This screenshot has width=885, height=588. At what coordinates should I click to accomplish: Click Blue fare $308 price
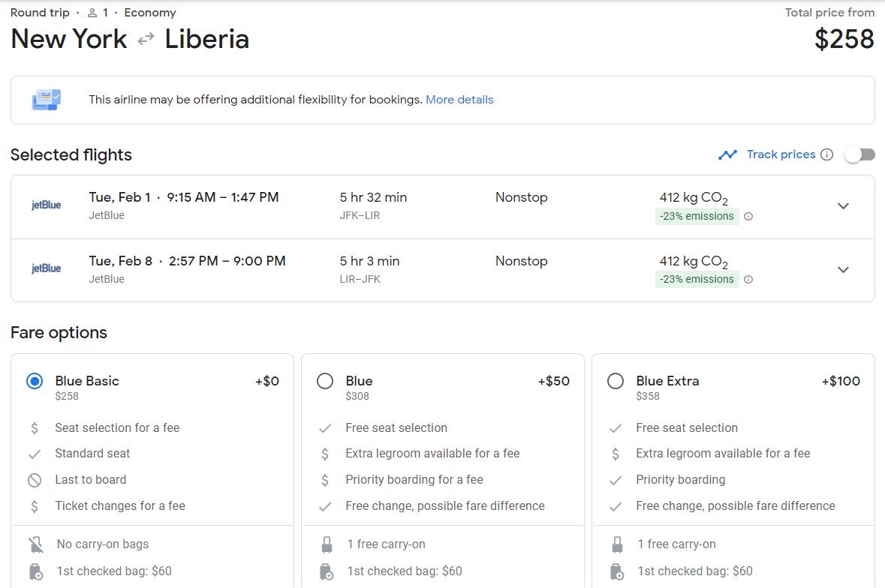(357, 396)
